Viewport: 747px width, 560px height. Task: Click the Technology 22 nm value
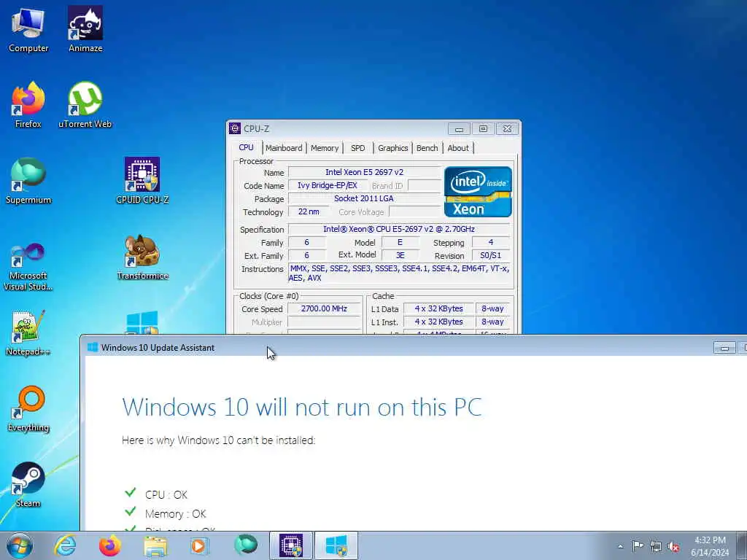coord(309,212)
